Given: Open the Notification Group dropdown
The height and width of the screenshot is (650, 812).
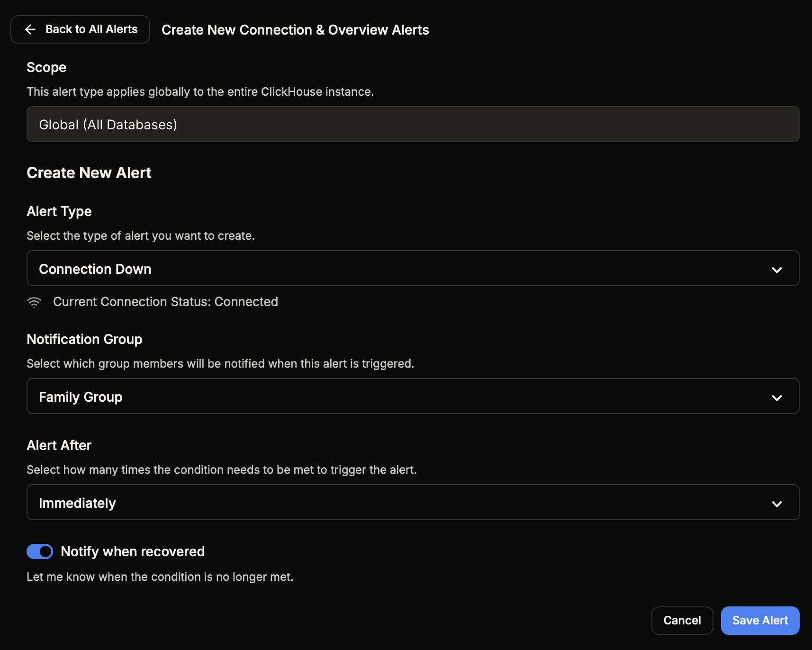Looking at the screenshot, I should pos(413,396).
